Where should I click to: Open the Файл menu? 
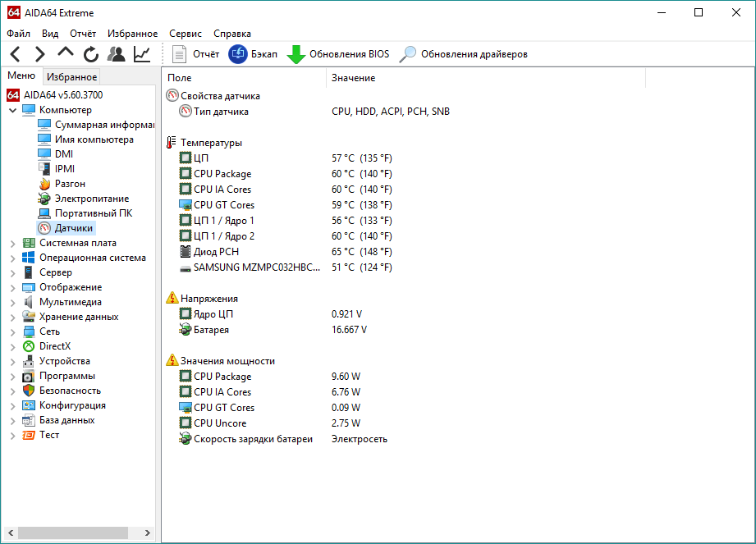click(18, 34)
